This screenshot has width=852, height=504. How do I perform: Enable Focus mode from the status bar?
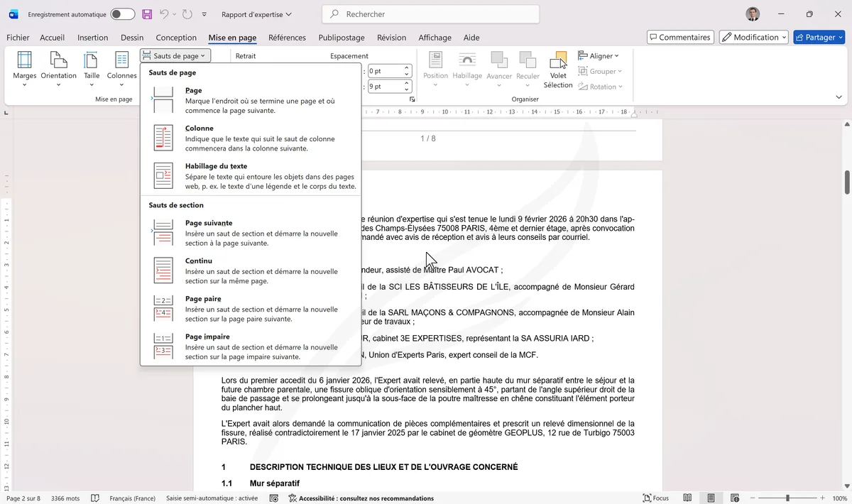tap(655, 498)
